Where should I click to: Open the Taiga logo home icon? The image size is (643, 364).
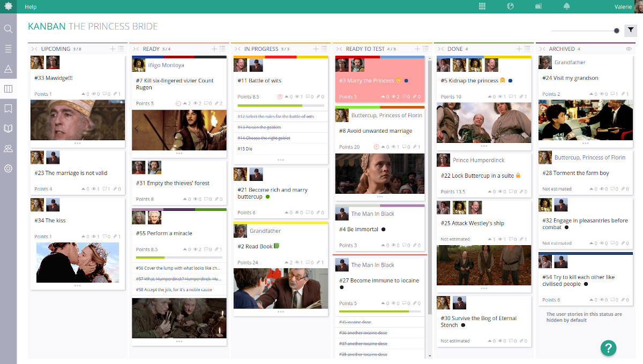(x=8, y=6)
